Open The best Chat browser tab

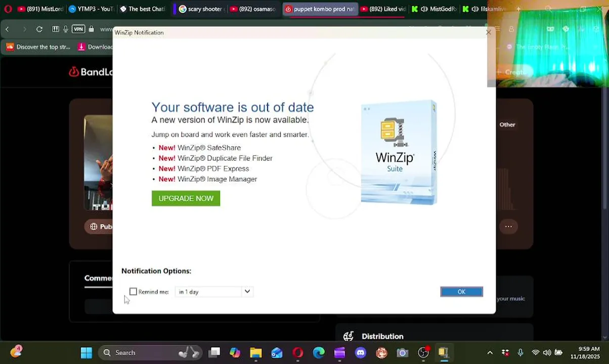[143, 9]
